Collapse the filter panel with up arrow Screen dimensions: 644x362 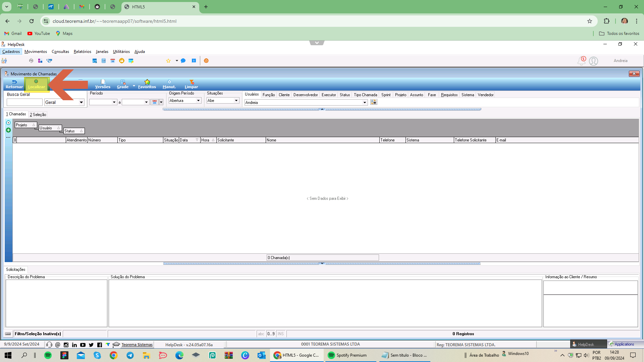[x=322, y=109]
